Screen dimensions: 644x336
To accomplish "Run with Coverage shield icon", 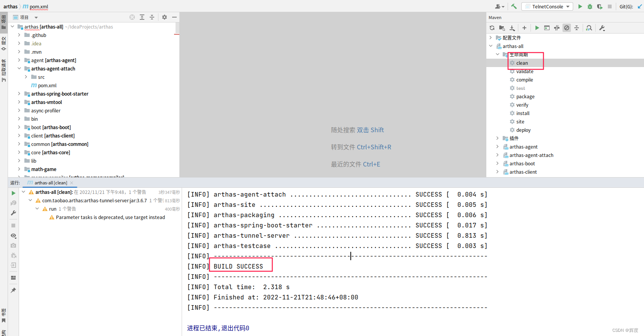I will click(600, 6).
